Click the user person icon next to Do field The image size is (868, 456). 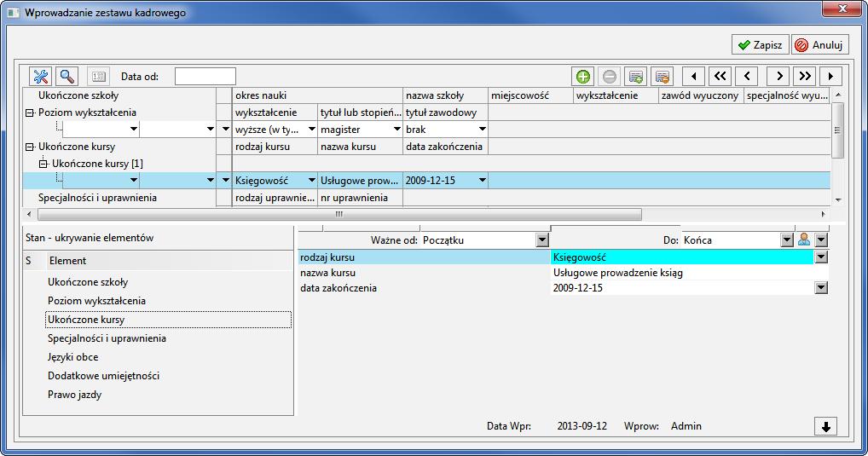pos(804,240)
